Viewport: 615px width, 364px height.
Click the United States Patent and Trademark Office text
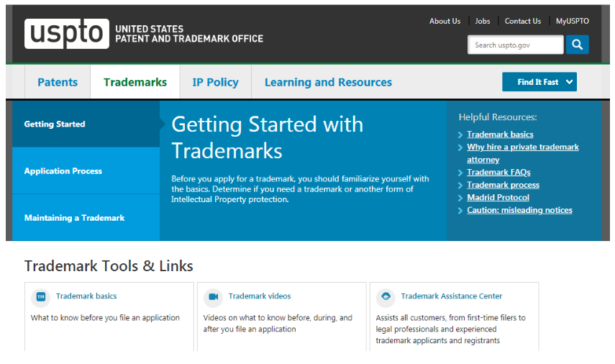tap(189, 34)
